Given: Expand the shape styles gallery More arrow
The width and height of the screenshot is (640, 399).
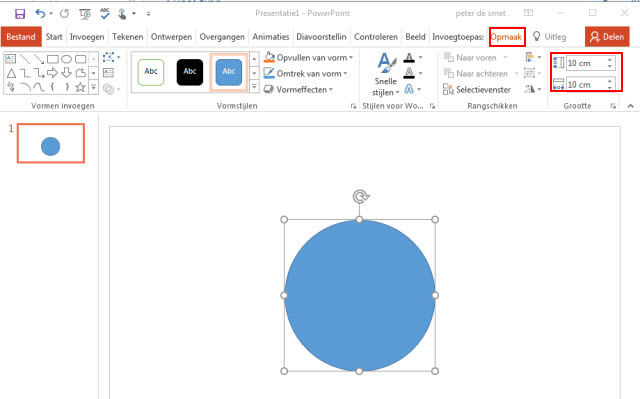Looking at the screenshot, I should tap(254, 86).
